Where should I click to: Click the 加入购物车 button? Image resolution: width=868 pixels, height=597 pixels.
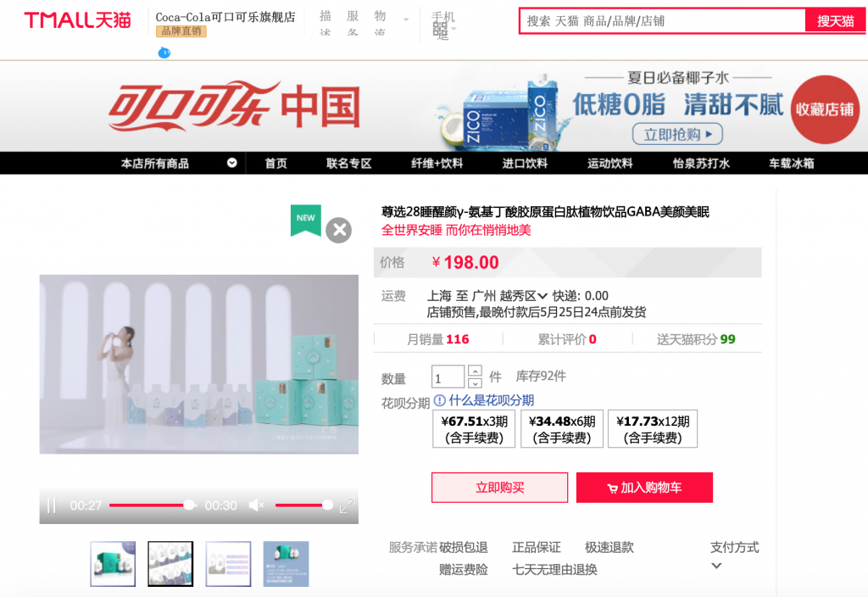click(644, 488)
